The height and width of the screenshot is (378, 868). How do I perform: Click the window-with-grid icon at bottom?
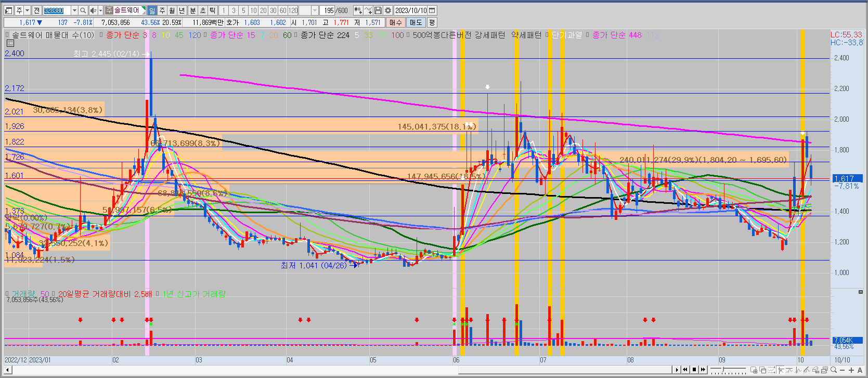754,370
